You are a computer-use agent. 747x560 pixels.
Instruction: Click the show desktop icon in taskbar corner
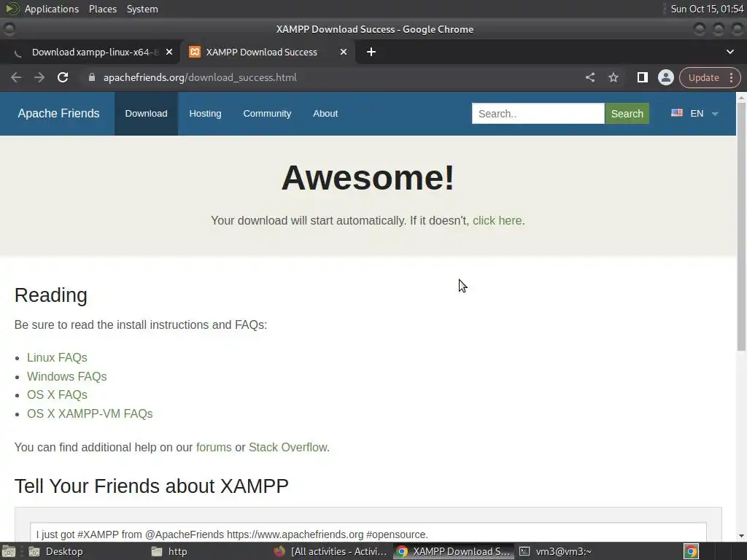point(9,551)
